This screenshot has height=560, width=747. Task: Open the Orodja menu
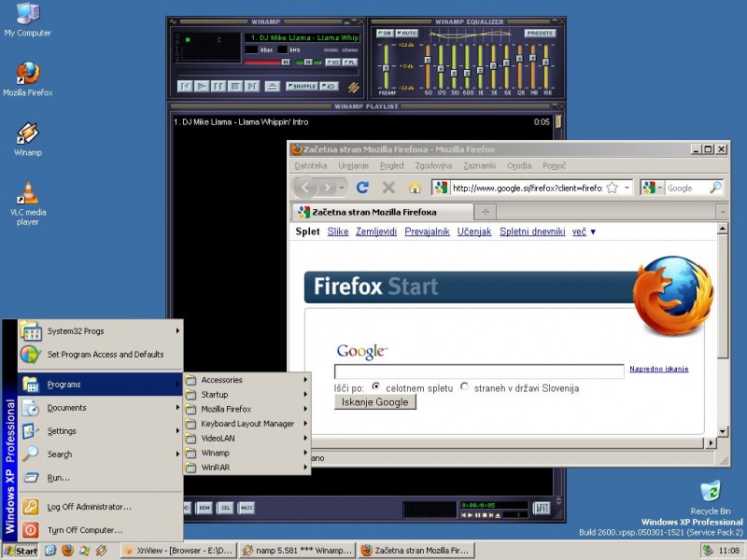(x=519, y=166)
